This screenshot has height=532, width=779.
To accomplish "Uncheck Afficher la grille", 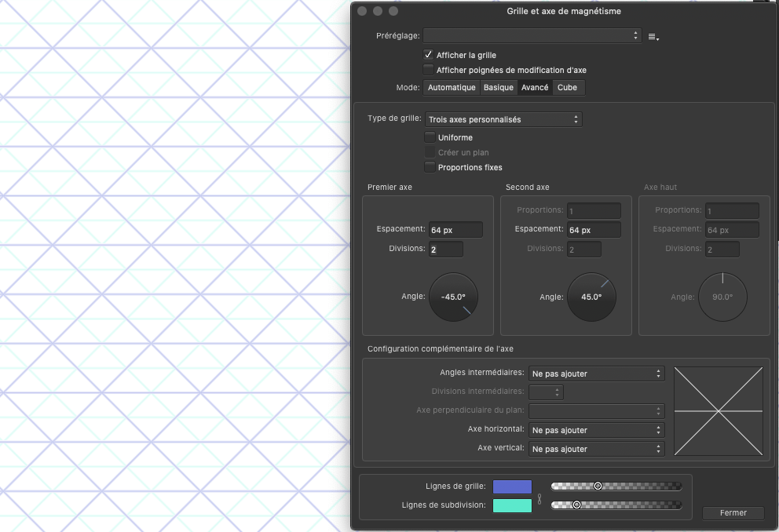I will click(429, 54).
